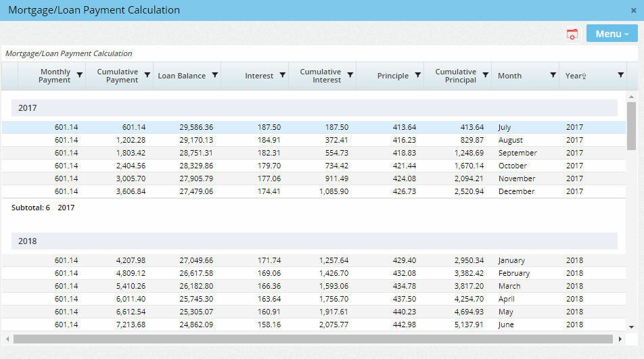Click the Cumulative Payment filter funnel

tap(147, 76)
